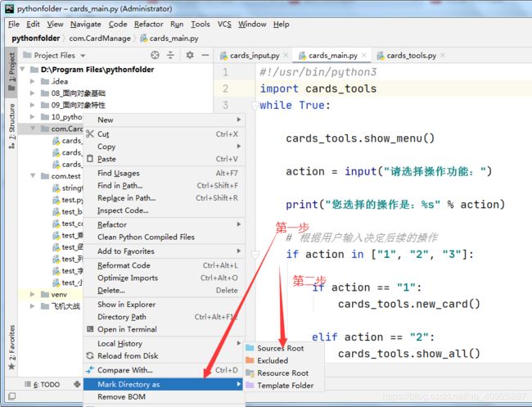Open the 6: TODO tool window
The width and height of the screenshot is (532, 407).
point(43,384)
